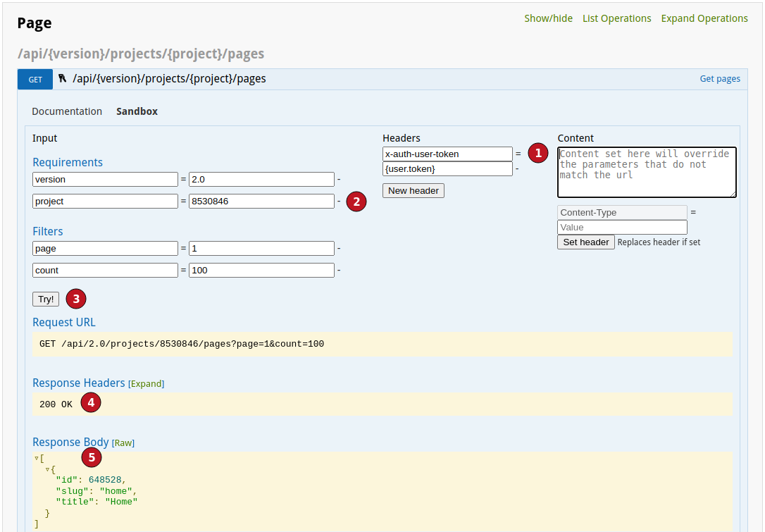Click Expand Operations
Image resolution: width=765 pixels, height=532 pixels.
click(x=704, y=18)
